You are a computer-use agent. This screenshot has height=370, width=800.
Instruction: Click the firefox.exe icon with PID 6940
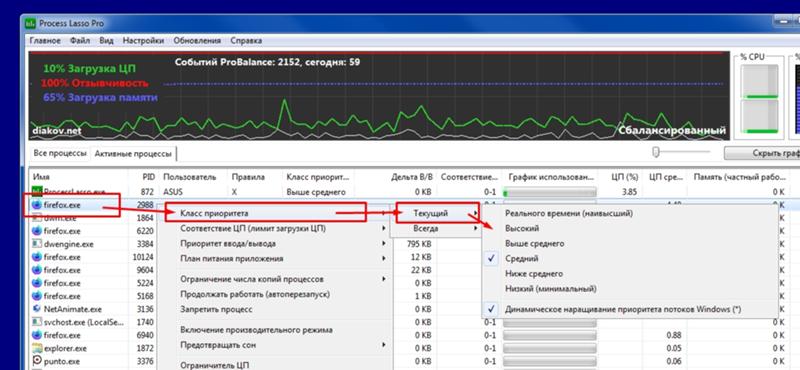click(37, 335)
